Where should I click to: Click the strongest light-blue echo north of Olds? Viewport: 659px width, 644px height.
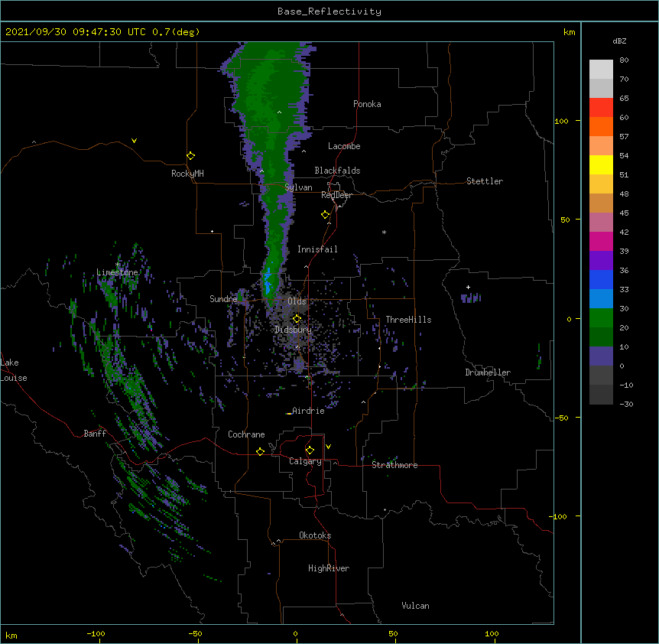[268, 281]
